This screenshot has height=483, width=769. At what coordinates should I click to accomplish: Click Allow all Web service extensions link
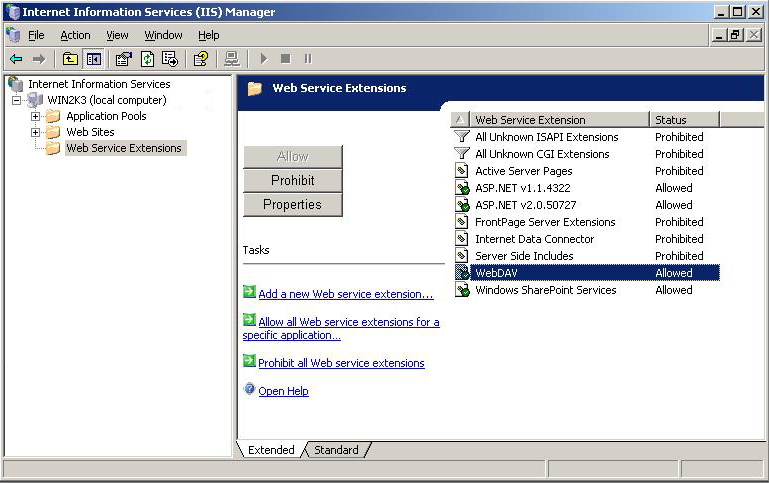click(x=341, y=329)
